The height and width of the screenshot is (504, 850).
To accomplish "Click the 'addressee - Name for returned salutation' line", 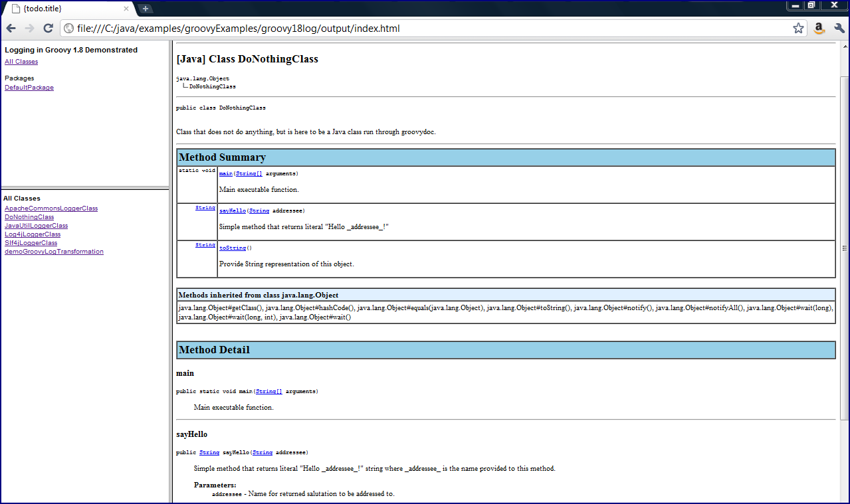I will 303,494.
